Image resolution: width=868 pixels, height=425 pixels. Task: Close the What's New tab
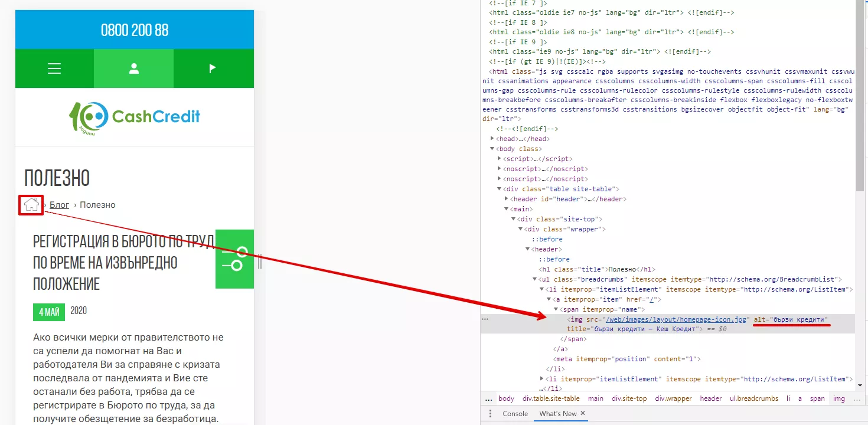(582, 413)
